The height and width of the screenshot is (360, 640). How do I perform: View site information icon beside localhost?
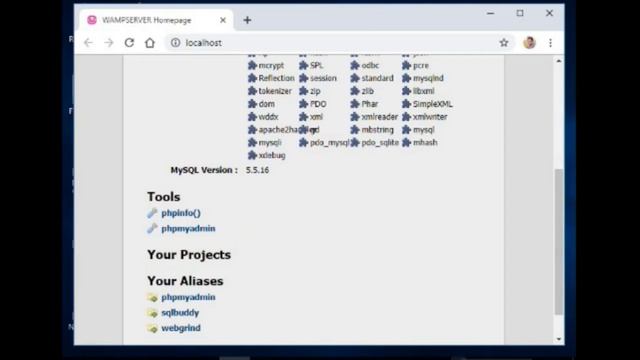[x=176, y=43]
